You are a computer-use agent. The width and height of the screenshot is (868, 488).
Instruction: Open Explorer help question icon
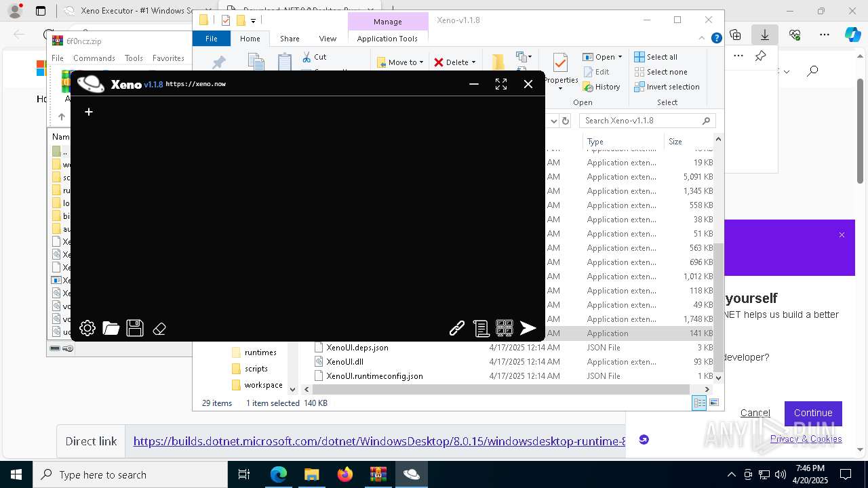(716, 39)
